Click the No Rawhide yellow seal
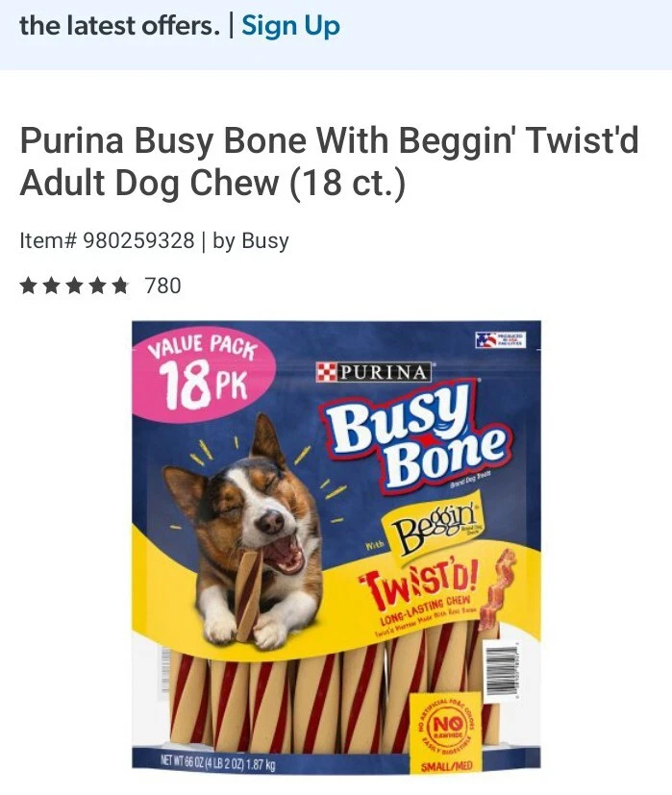 (x=446, y=726)
